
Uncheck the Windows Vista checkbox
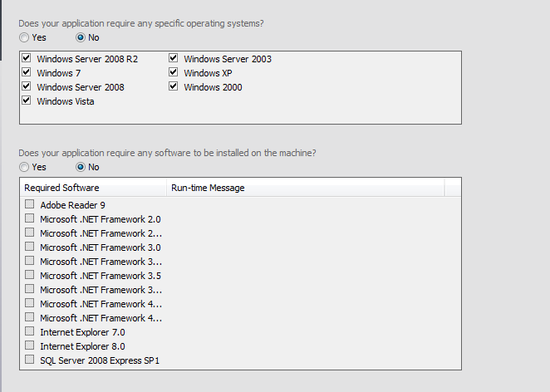(x=27, y=101)
